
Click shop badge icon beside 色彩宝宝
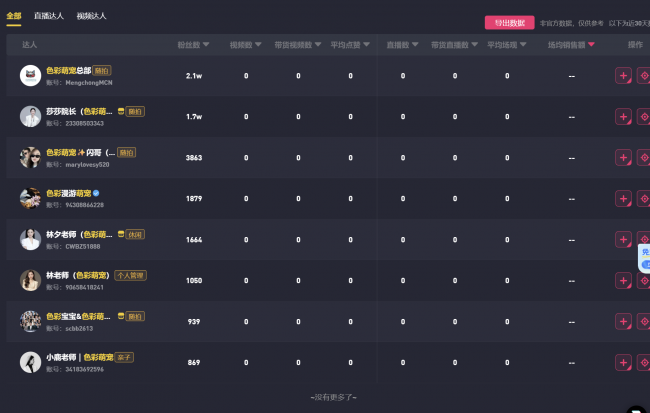click(x=121, y=316)
